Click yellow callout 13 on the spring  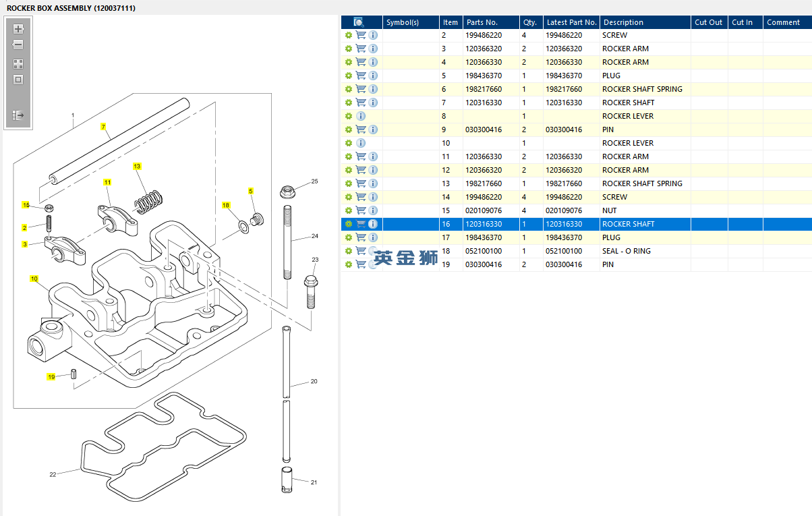[x=137, y=166]
